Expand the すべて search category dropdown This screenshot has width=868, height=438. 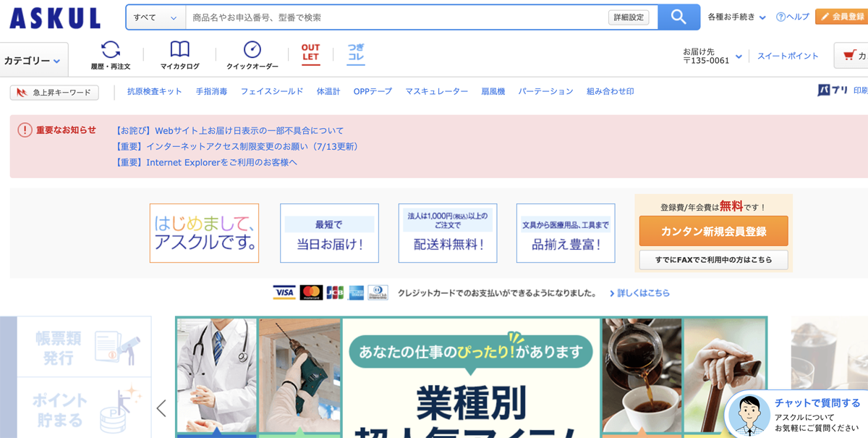point(156,17)
